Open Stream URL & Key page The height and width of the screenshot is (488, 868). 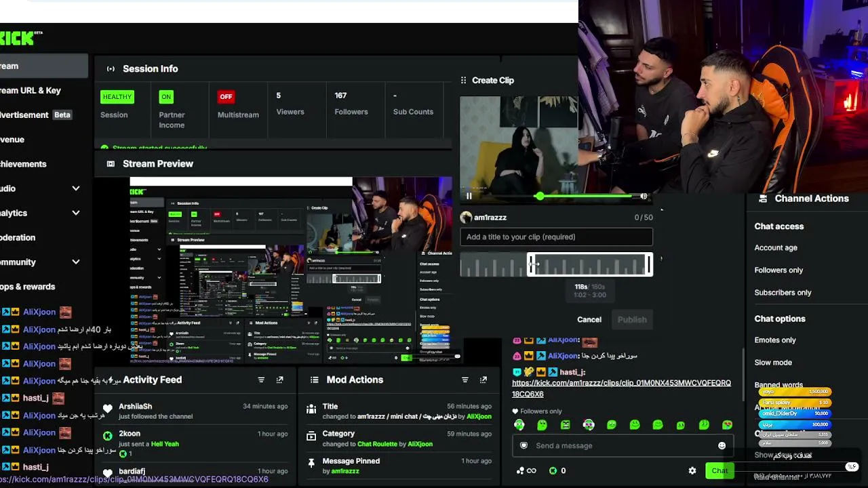click(x=31, y=90)
